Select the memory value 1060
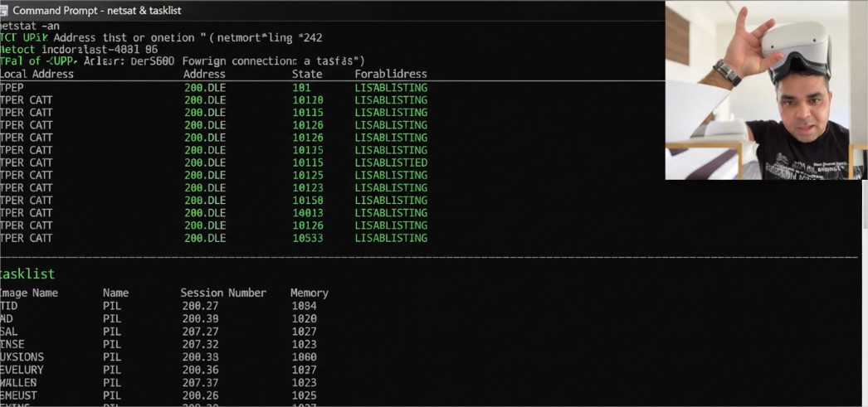868x407 pixels. point(304,357)
